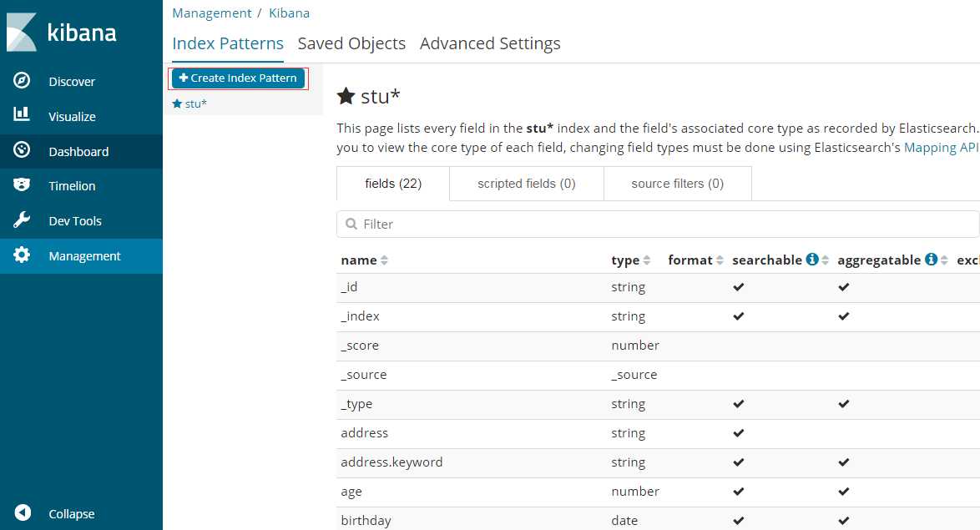
Task: Focus the fields Filter input
Action: (x=658, y=224)
